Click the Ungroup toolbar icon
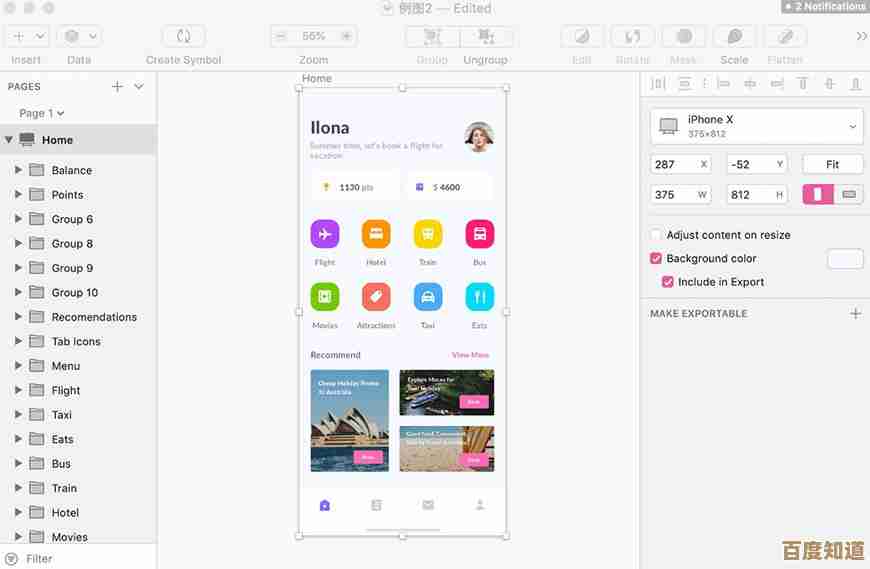The width and height of the screenshot is (870, 569). pos(486,36)
